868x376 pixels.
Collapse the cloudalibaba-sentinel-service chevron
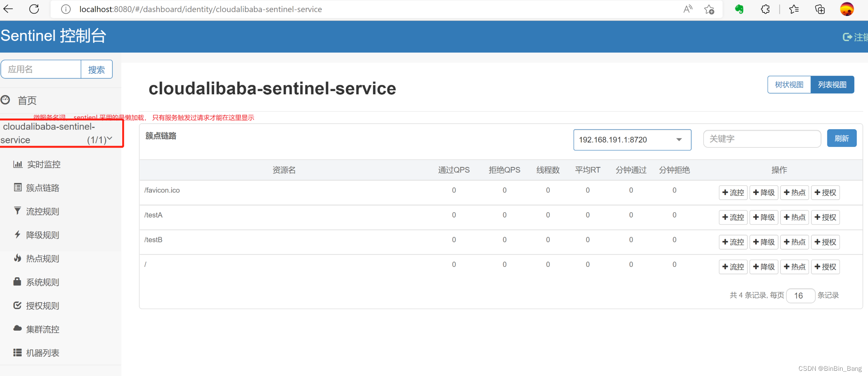click(110, 138)
